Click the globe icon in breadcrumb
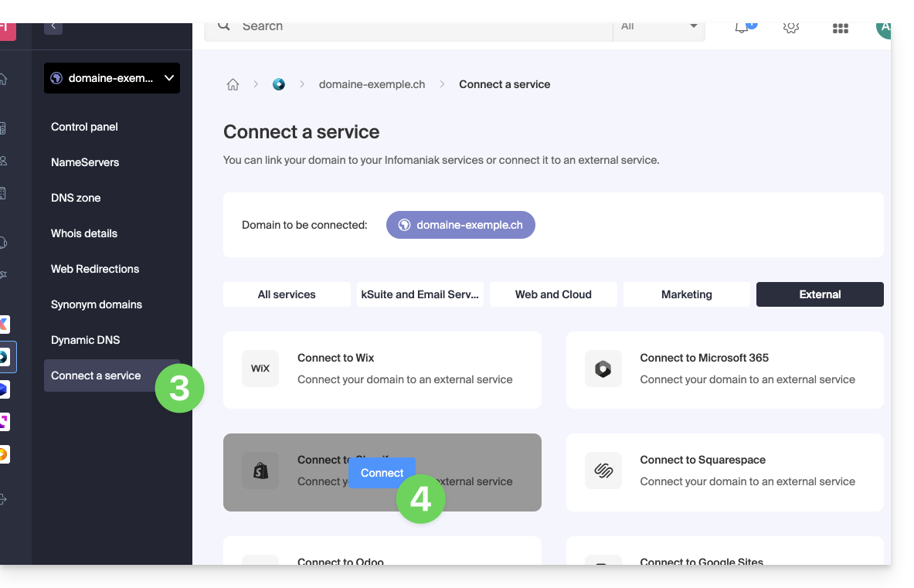This screenshot has height=588, width=914. (279, 84)
